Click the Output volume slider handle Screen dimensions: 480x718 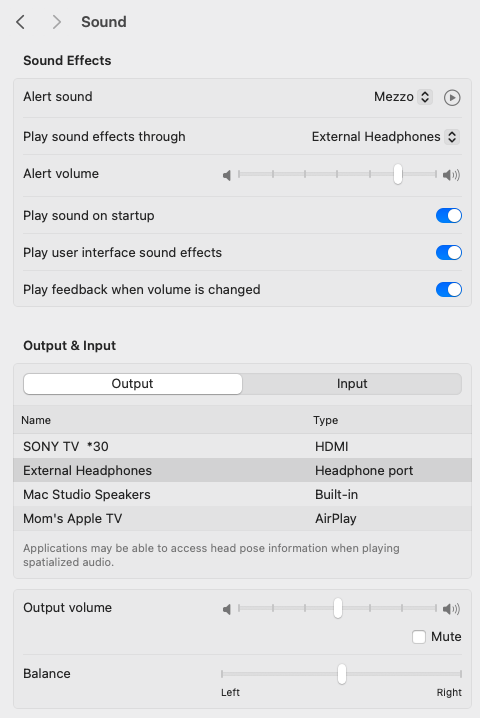338,609
